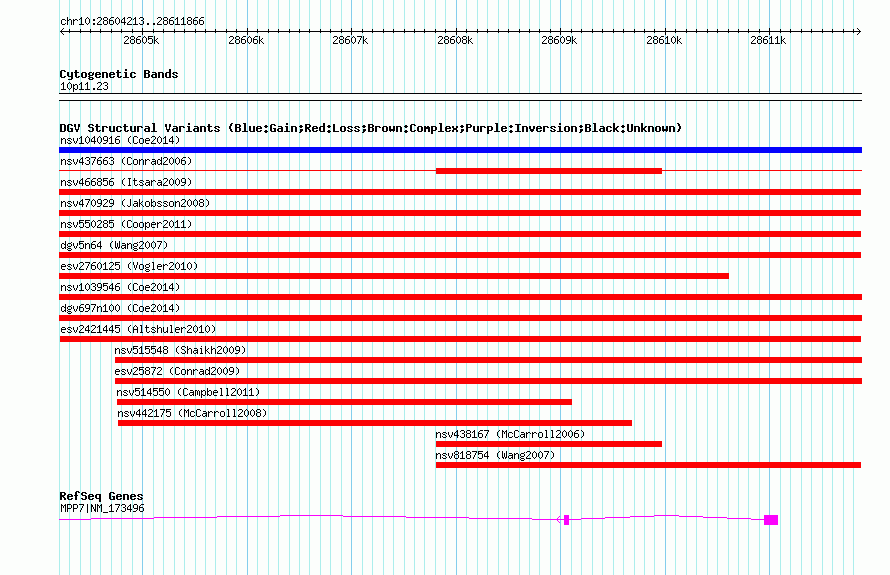Open the esv25872 (Conrad2009) red bar
The width and height of the screenshot is (890, 575).
pos(488,381)
